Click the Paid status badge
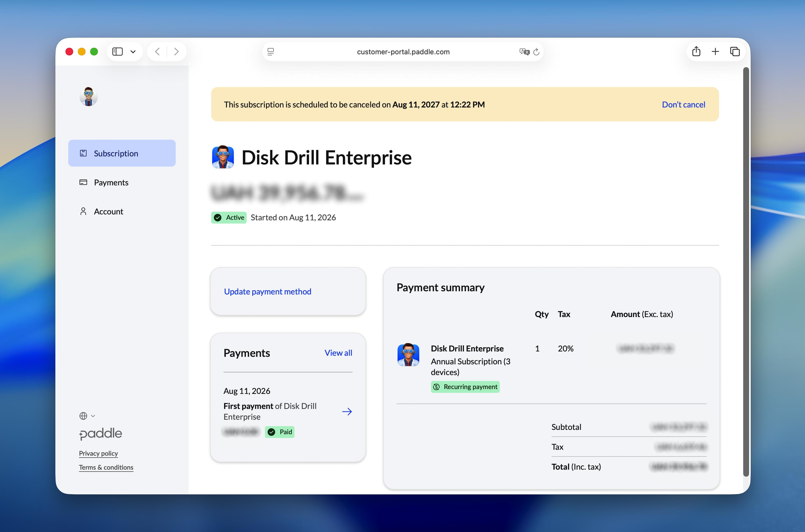Image resolution: width=805 pixels, height=532 pixels. coord(279,432)
